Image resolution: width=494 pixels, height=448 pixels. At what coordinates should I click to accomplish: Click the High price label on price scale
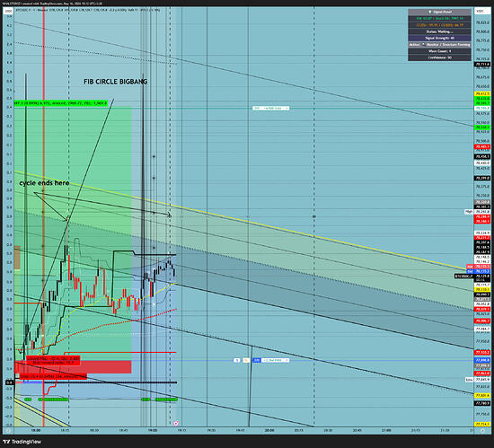(469, 212)
